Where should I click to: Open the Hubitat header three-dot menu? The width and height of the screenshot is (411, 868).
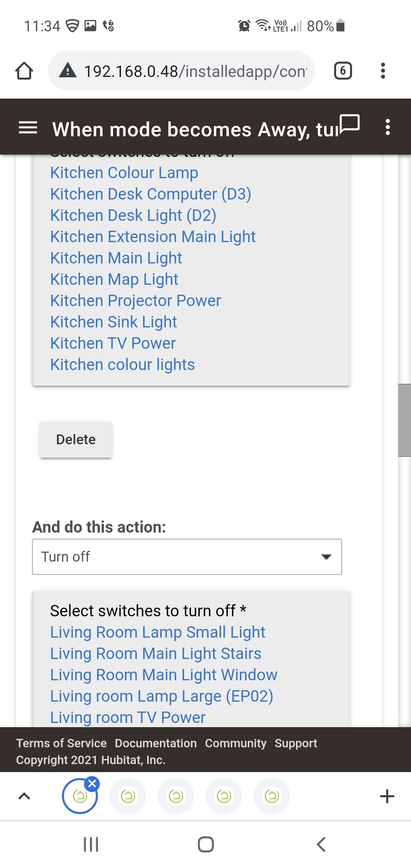click(x=387, y=127)
